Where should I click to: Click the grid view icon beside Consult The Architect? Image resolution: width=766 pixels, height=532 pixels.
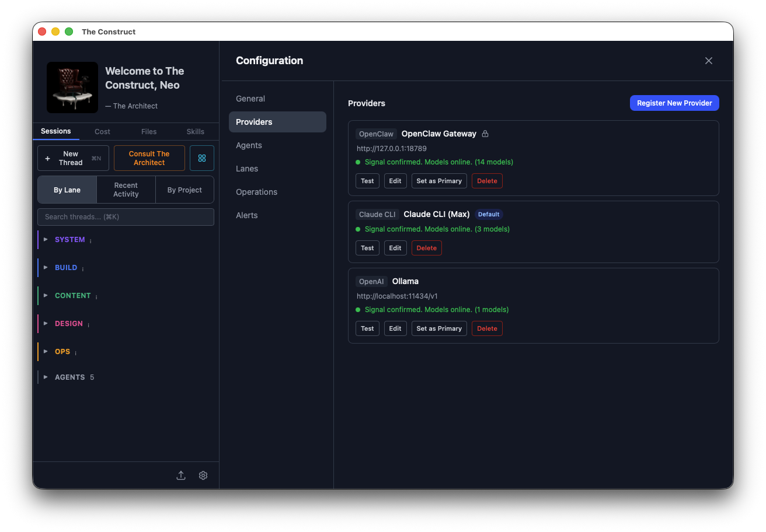coord(202,158)
